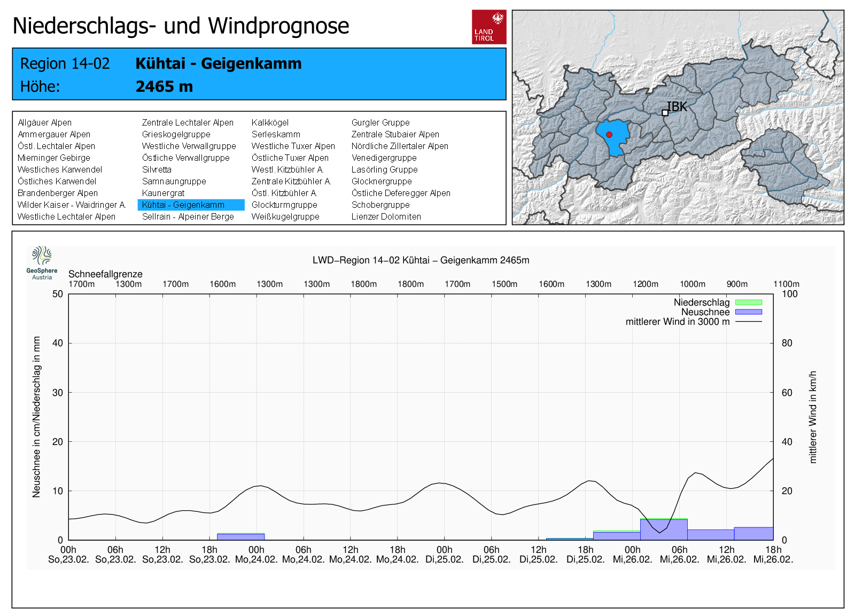Click the IBK square marker on map
The image size is (855, 616).
[665, 113]
